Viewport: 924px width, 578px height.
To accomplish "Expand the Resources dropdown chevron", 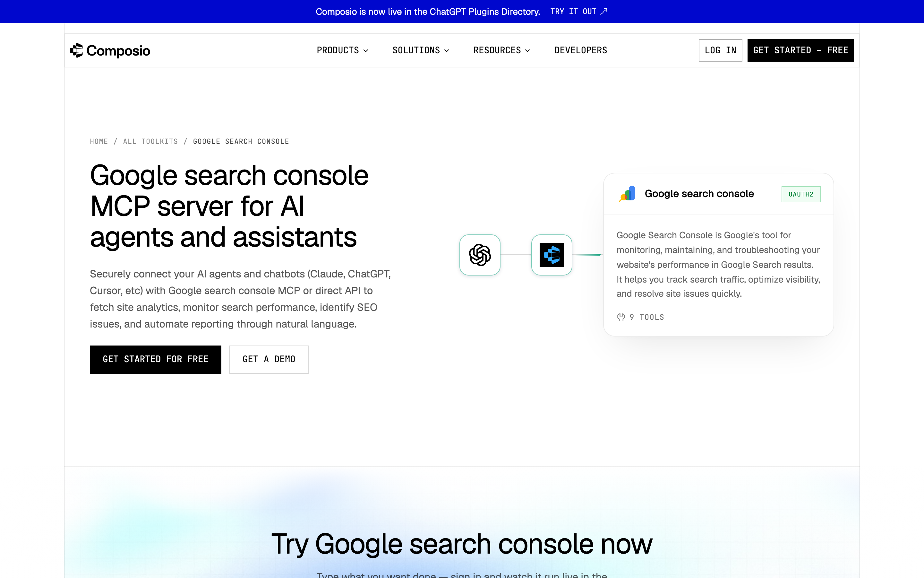I will [x=528, y=51].
